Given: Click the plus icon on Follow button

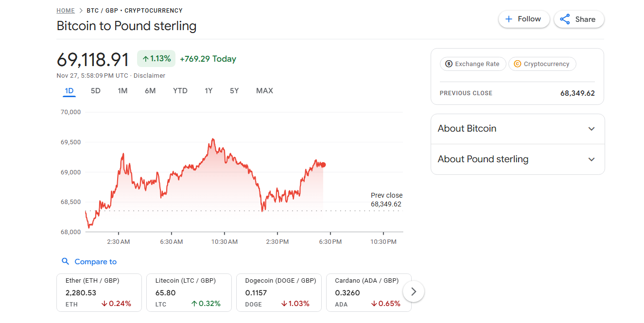Looking at the screenshot, I should [509, 19].
